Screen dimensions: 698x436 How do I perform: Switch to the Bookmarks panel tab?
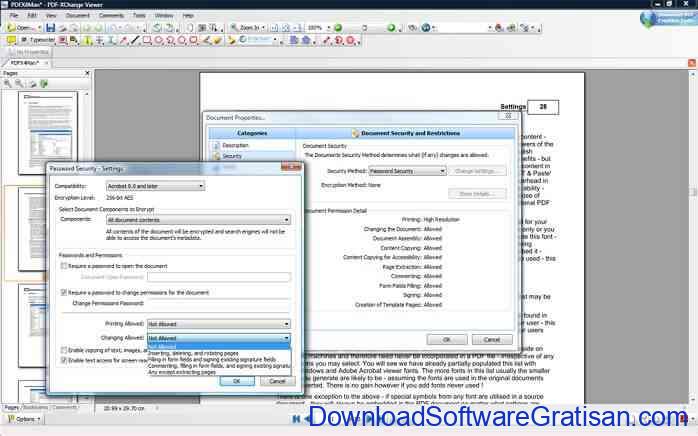tap(35, 407)
